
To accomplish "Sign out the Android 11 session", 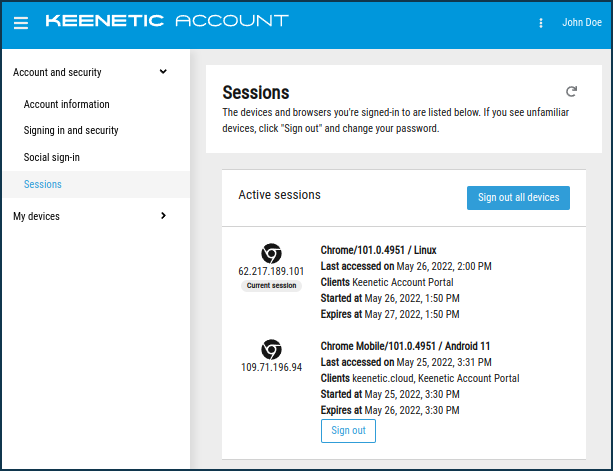I will tap(348, 430).
